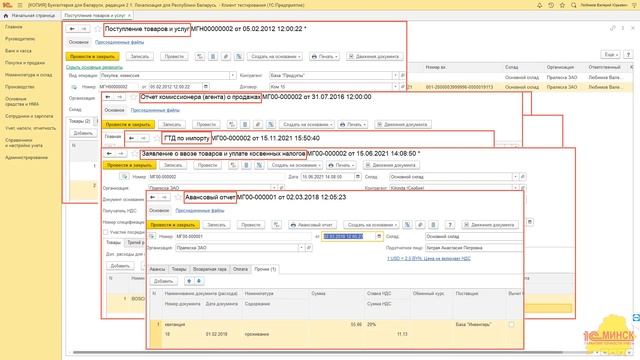Viewport: 640px width, 360px height.
Task: Star the Поступление товаров и услуг document
Action: [x=98, y=29]
